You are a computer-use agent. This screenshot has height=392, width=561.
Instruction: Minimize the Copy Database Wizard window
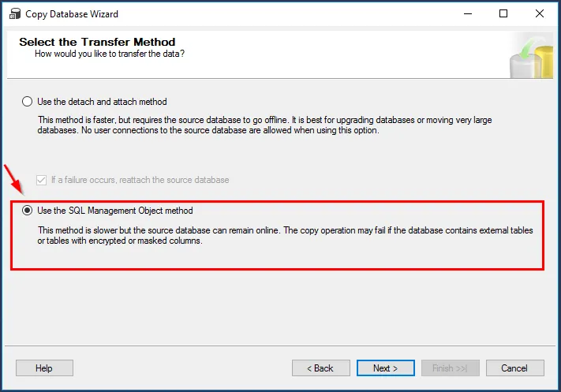click(468, 13)
